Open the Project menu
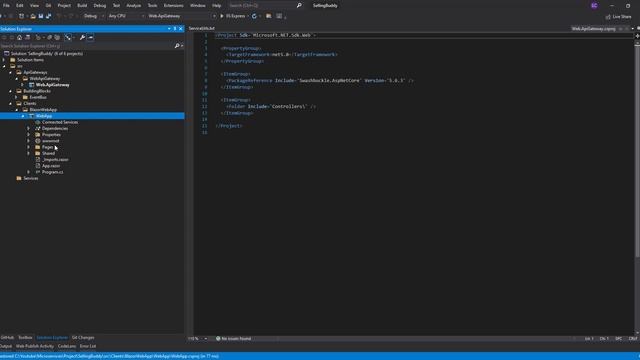 (64, 5)
